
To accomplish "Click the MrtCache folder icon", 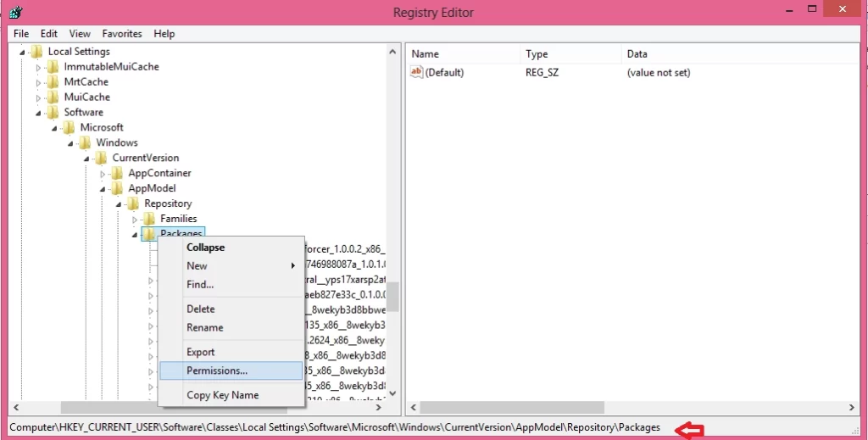I will 53,82.
